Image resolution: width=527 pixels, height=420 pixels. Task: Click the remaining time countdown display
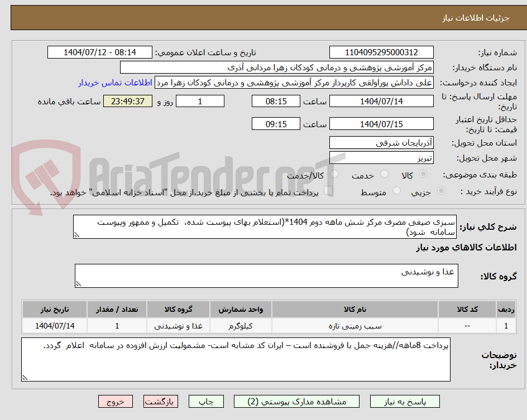pyautogui.click(x=127, y=101)
